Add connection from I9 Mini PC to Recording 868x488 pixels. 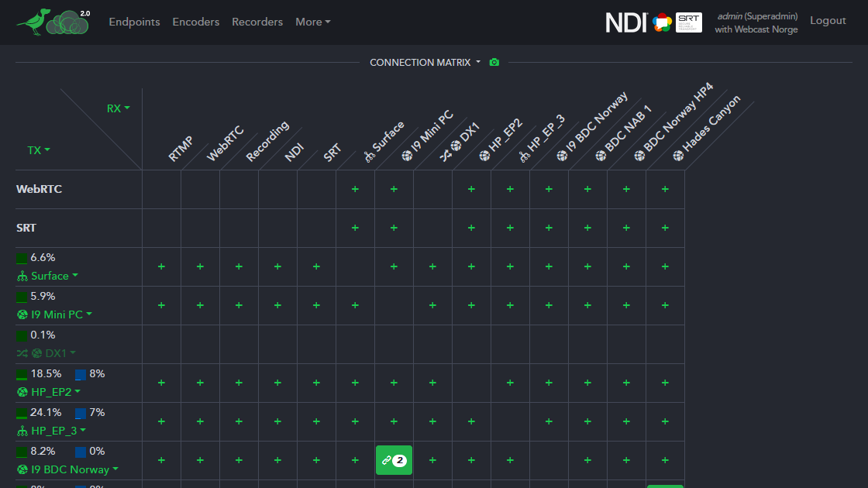tap(239, 305)
